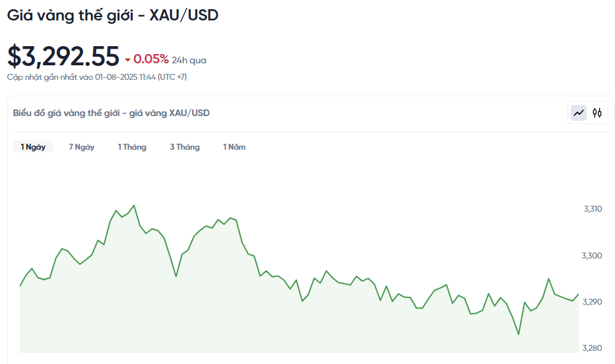
Task: Select the 7 Ngày time range
Action: pyautogui.click(x=82, y=147)
